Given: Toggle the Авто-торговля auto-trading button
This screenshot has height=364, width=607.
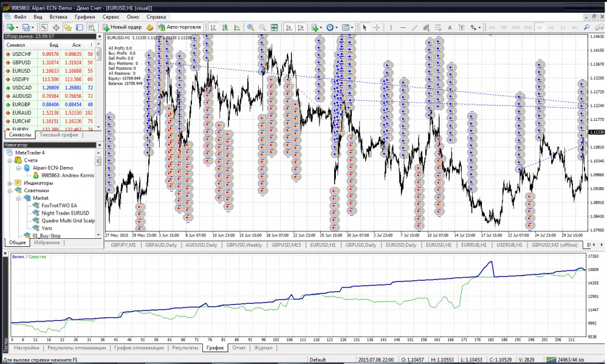Looking at the screenshot, I should click(x=180, y=27).
